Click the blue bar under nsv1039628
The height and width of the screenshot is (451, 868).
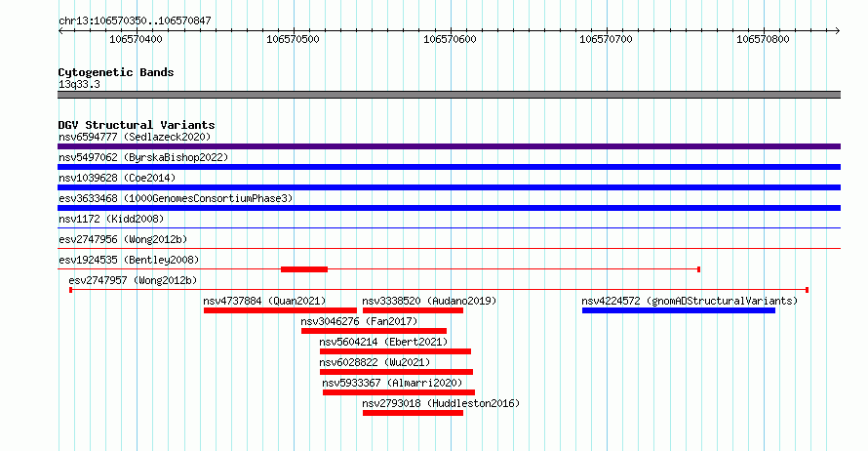coord(449,187)
